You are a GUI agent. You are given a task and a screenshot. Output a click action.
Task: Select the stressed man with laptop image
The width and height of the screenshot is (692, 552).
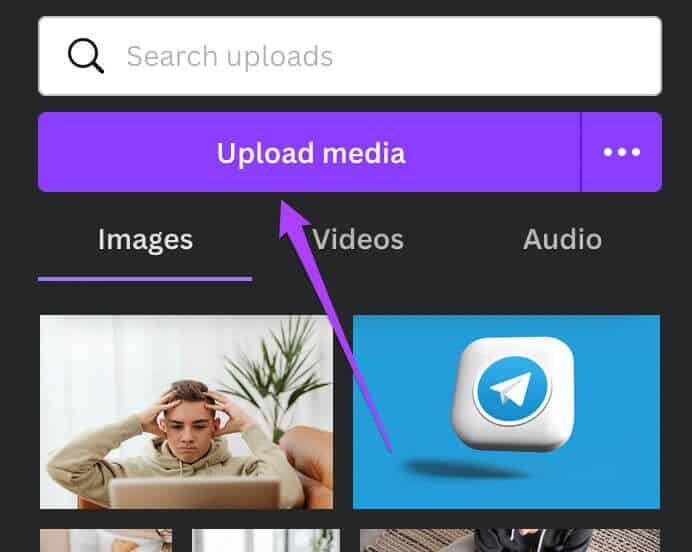point(187,412)
